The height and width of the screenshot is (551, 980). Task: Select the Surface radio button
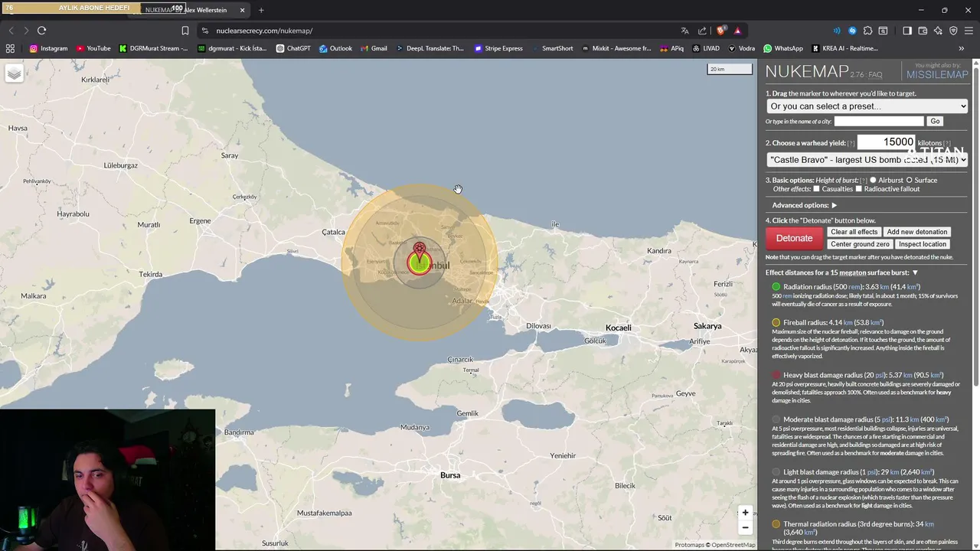point(910,180)
